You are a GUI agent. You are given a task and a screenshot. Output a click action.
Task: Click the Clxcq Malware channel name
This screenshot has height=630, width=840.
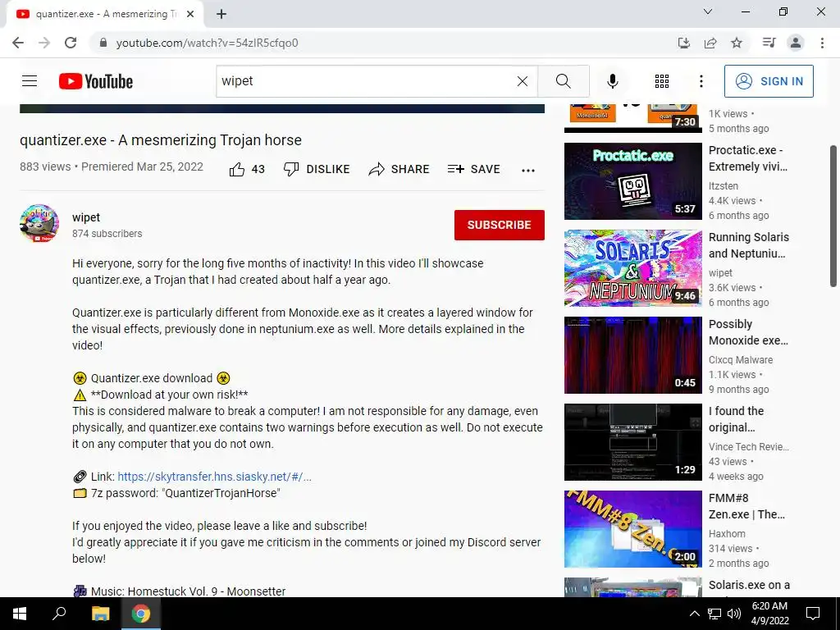tap(741, 360)
